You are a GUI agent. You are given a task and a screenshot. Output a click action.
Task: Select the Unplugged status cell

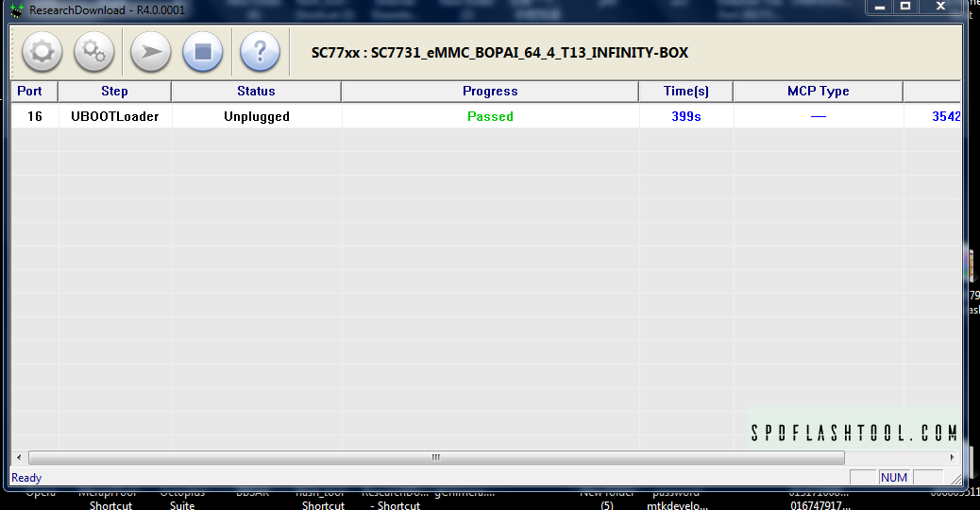click(x=257, y=116)
